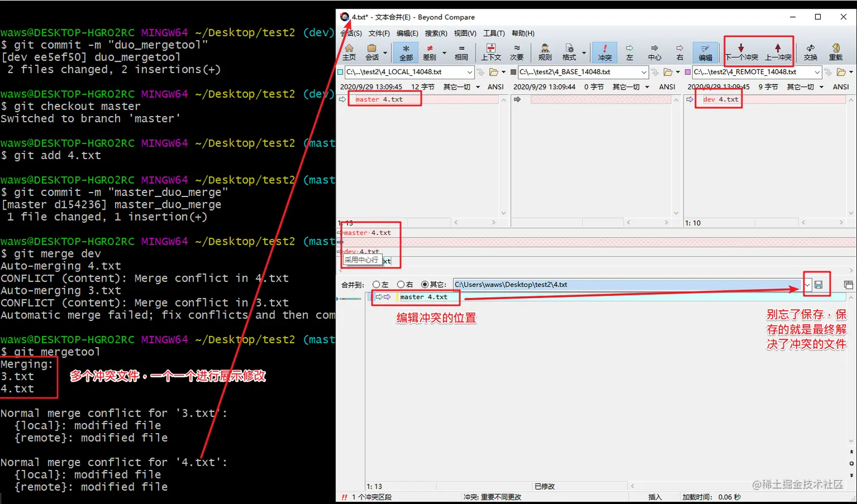
Task: Take the Right (右) side change
Action: click(680, 52)
